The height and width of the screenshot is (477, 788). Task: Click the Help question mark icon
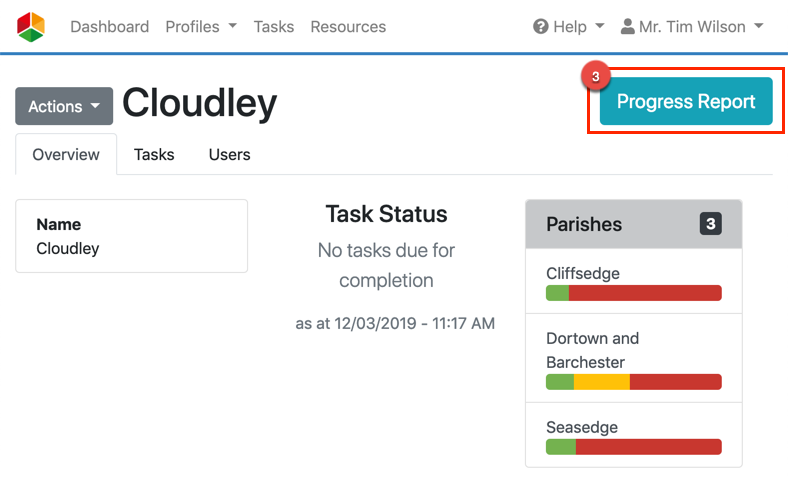pos(541,27)
